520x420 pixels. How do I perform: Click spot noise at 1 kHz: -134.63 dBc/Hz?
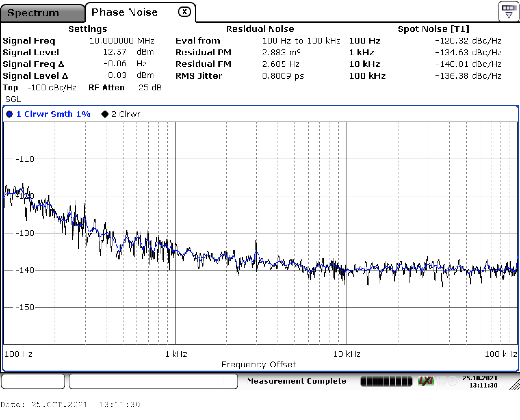468,52
